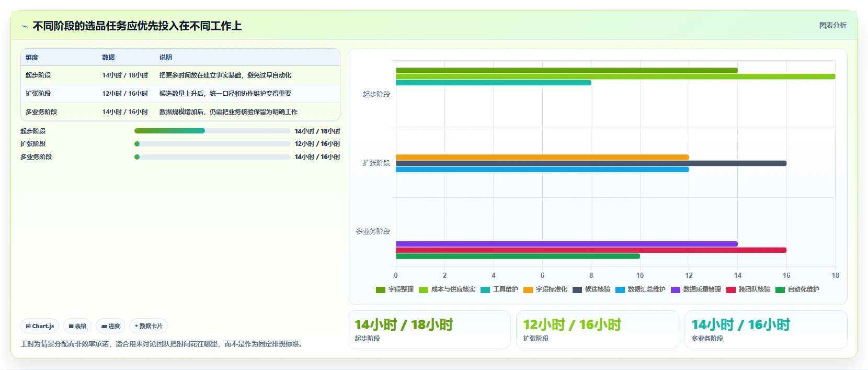Image resolution: width=868 pixels, height=370 pixels.
Task: Click the 多业务阶段 label left of its progress bar
Action: 36,157
